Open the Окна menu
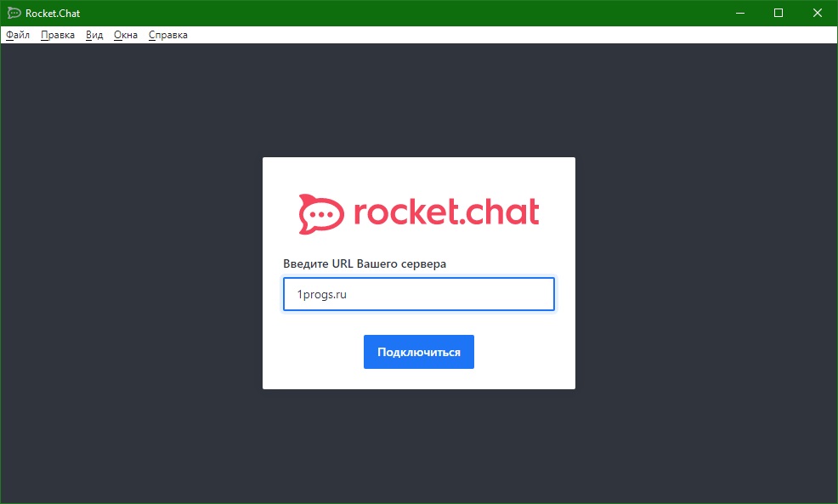This screenshot has height=504, width=838. [126, 35]
